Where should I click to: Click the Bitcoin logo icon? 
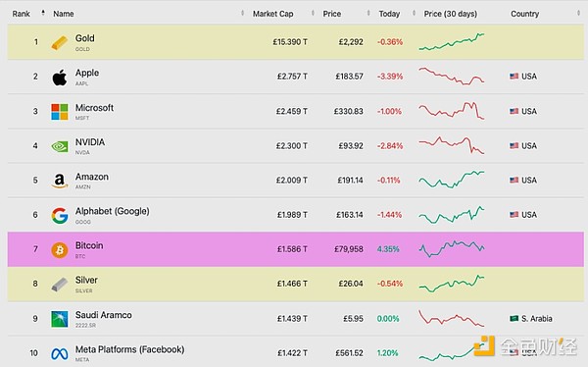[x=60, y=250]
